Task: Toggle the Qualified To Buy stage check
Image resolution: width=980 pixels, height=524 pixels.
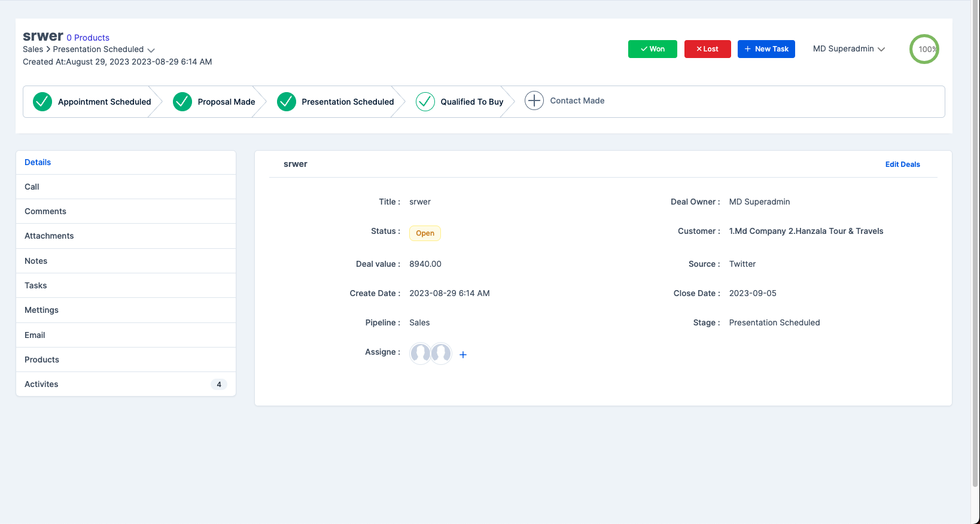Action: pyautogui.click(x=425, y=102)
